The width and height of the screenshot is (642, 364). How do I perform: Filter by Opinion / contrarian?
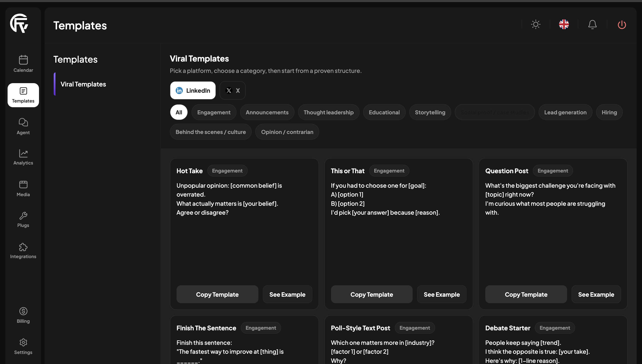coord(287,132)
